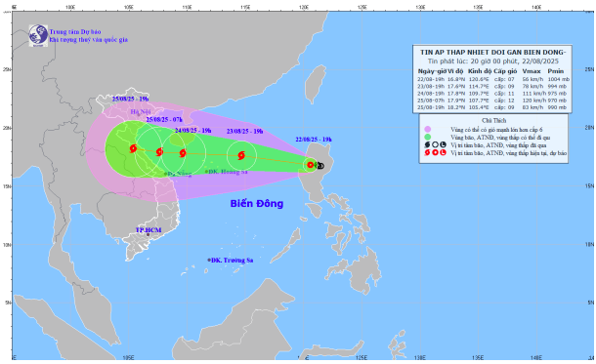
Task: Click the ĐK. Hoàng Sa marker
Action: tap(206, 172)
